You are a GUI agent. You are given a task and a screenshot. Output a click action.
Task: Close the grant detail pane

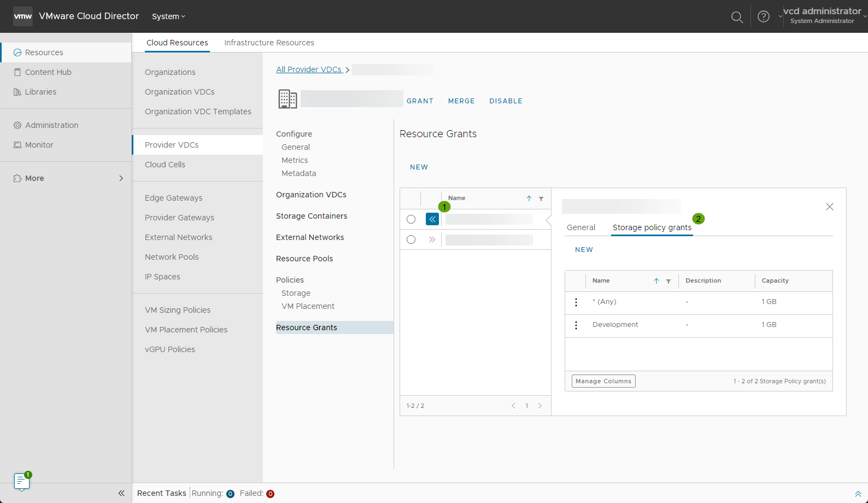830,207
